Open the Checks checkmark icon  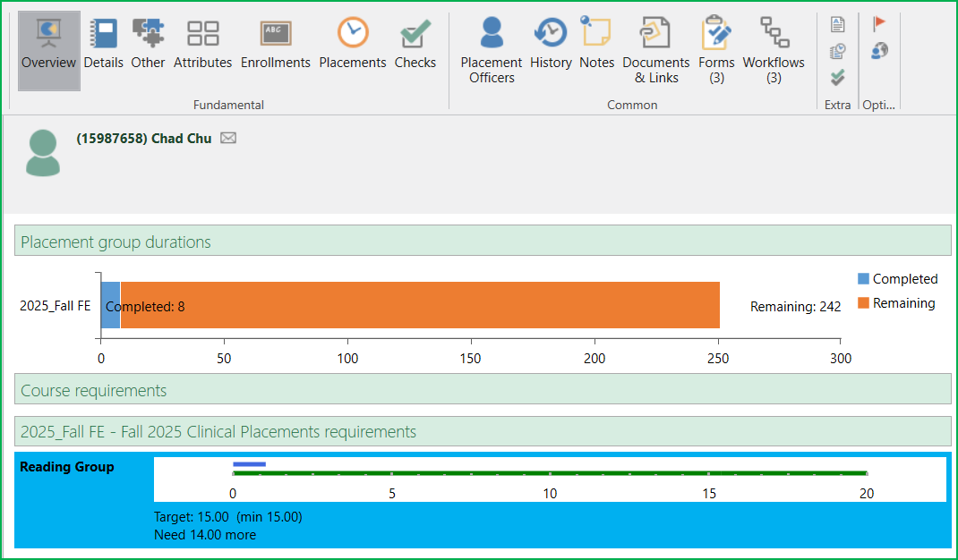(x=415, y=33)
